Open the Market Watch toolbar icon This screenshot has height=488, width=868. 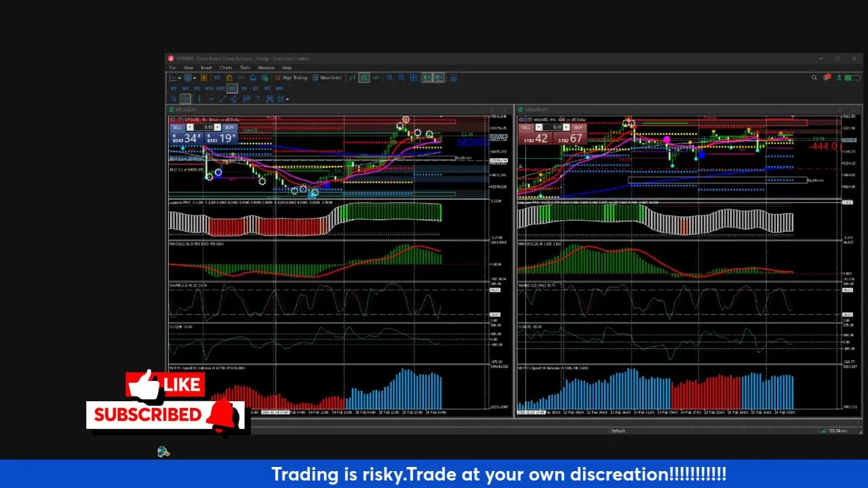click(217, 78)
